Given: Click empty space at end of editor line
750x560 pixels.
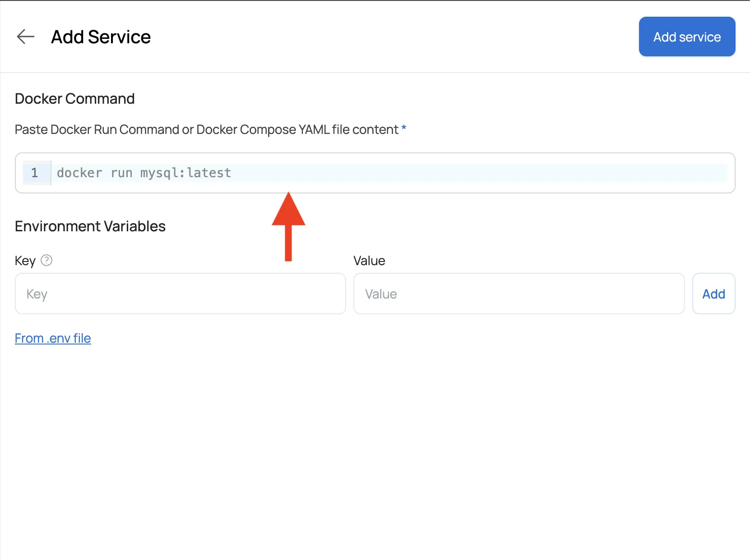Looking at the screenshot, I should pyautogui.click(x=496, y=173).
